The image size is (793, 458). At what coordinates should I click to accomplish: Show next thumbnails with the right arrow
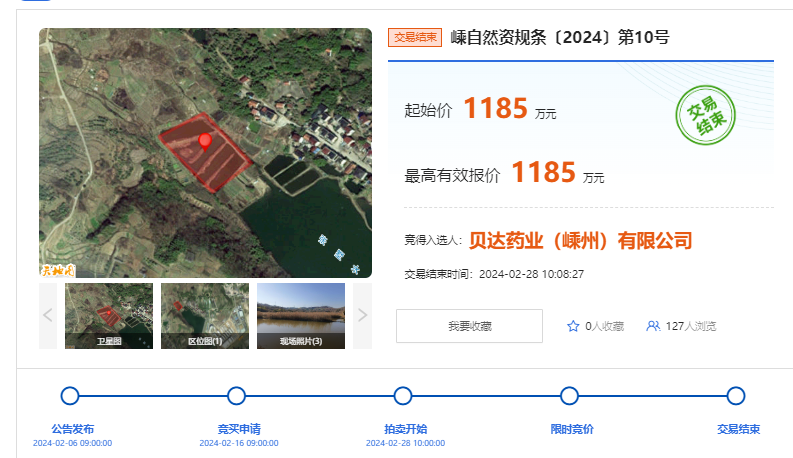(362, 315)
